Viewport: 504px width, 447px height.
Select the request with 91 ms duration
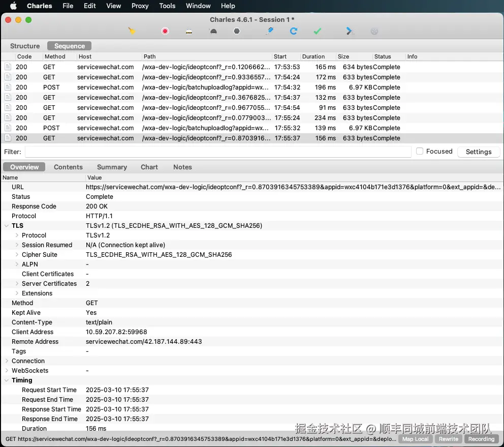(x=252, y=108)
